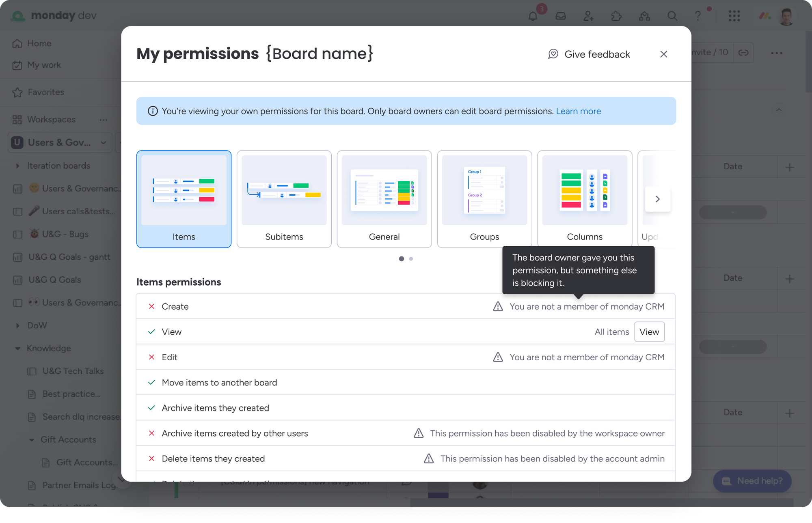Screen dimensions: 812x523
Task: Click the Items permissions heading
Action: pyautogui.click(x=179, y=282)
